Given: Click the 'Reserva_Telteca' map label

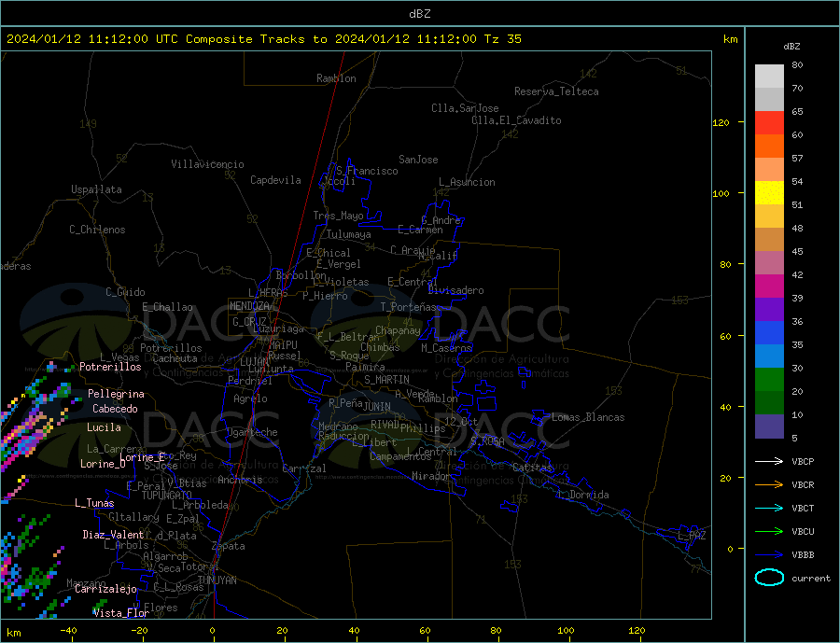Looking at the screenshot, I should click(556, 91).
